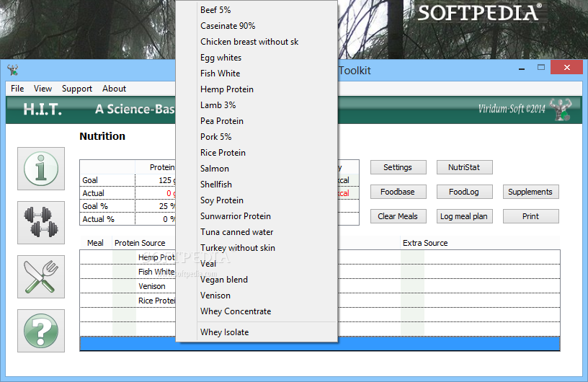Select Whey Concentrate entry
588x382 pixels.
click(257, 311)
